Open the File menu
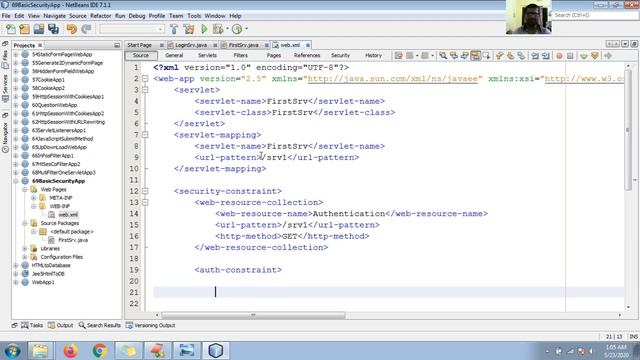640x360 pixels. [6, 16]
